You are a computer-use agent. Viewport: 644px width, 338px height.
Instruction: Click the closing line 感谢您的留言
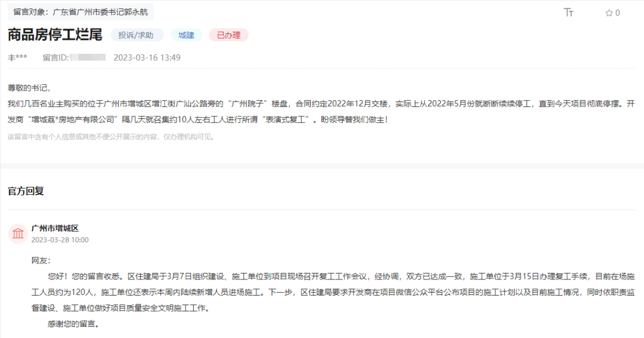(73, 324)
